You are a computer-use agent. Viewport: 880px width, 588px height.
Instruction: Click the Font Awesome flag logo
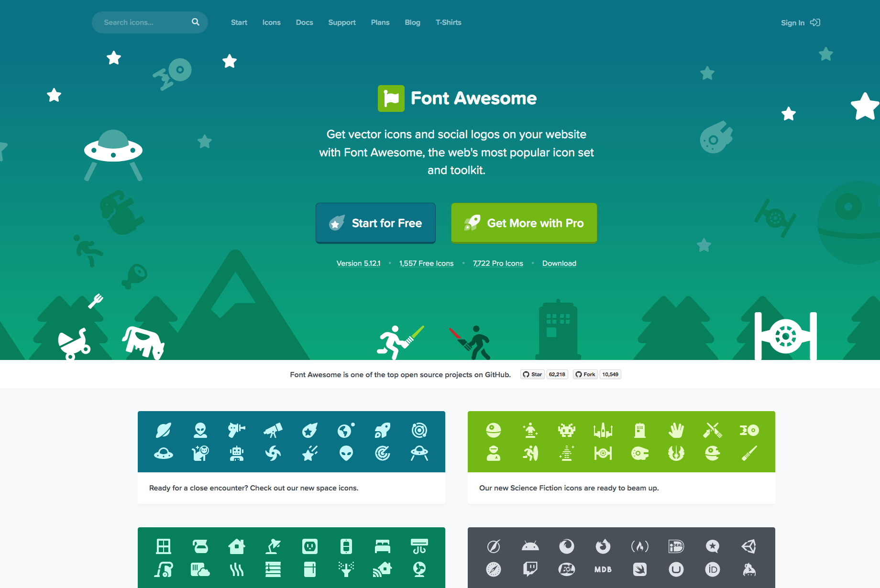click(x=391, y=98)
